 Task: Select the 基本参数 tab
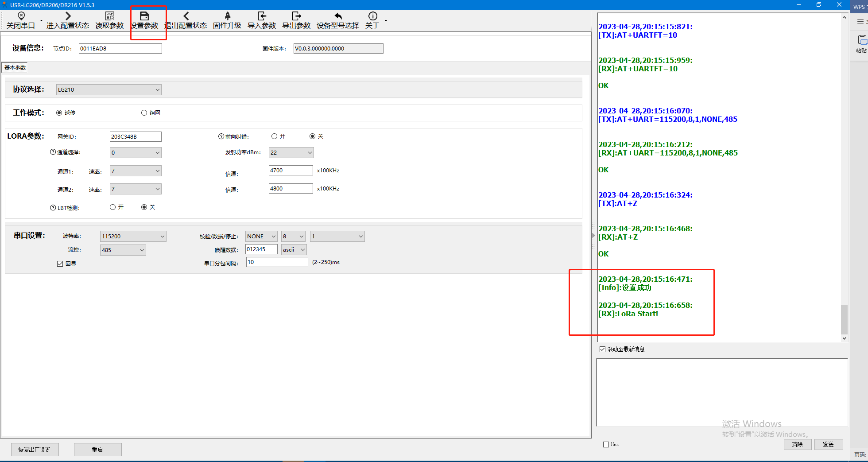coord(15,68)
